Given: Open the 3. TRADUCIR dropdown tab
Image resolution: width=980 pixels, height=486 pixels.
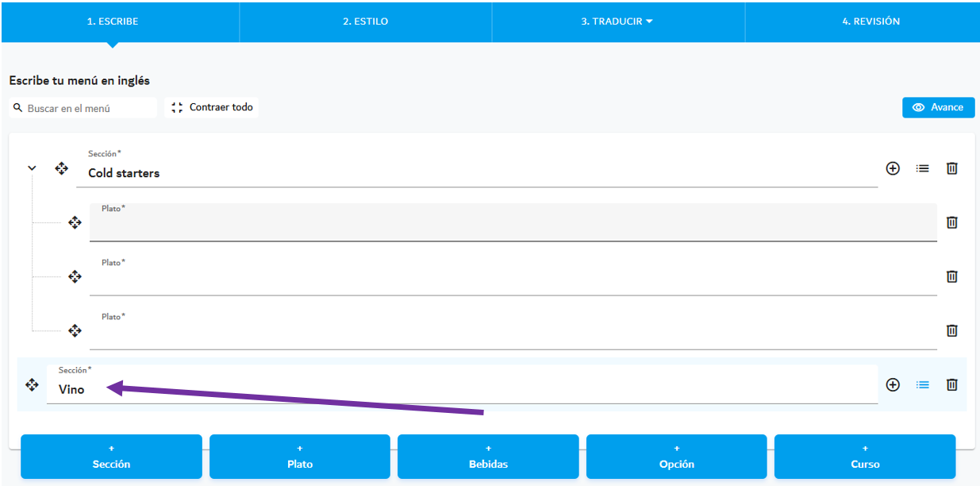Looking at the screenshot, I should coord(617,21).
